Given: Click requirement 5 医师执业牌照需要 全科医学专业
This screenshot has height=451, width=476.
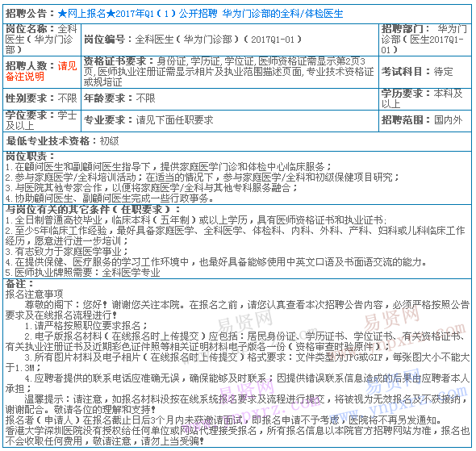Looking at the screenshot, I should coord(82,273).
